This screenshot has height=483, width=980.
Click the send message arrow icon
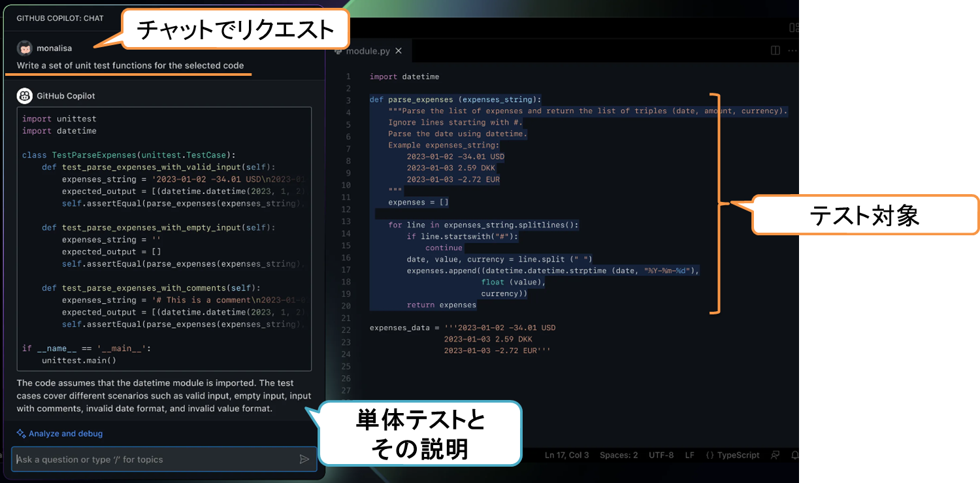[x=304, y=459]
